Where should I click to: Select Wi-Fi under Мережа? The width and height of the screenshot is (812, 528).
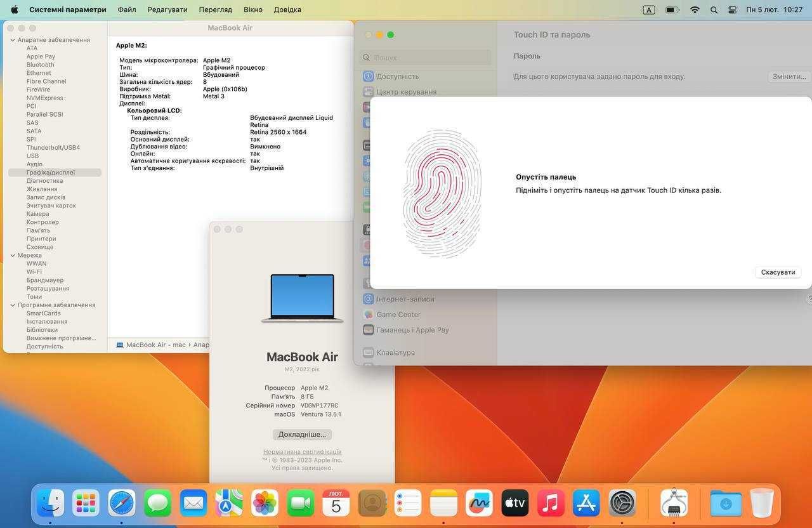coord(34,272)
